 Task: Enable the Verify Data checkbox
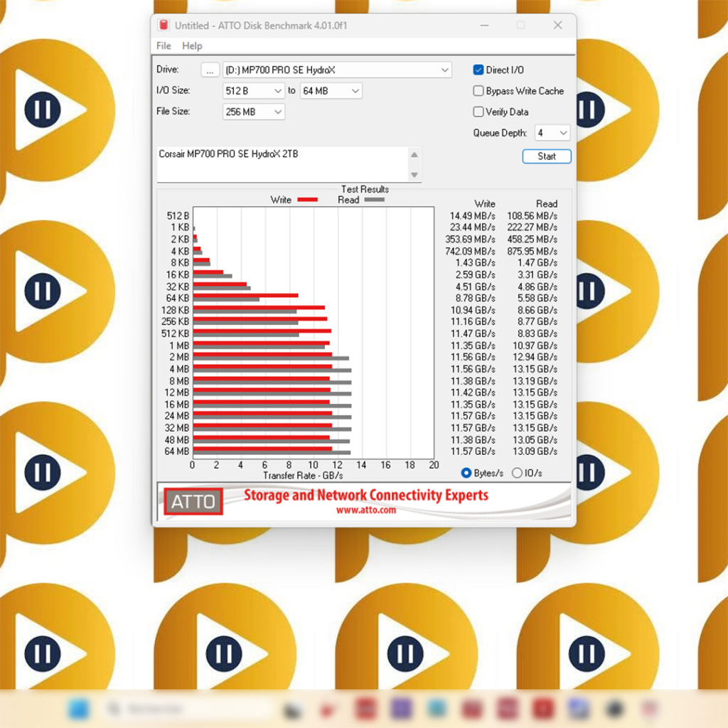pos(478,112)
